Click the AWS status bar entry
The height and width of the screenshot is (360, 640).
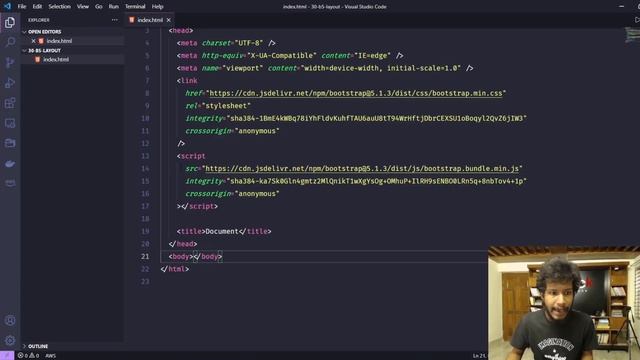coord(51,356)
